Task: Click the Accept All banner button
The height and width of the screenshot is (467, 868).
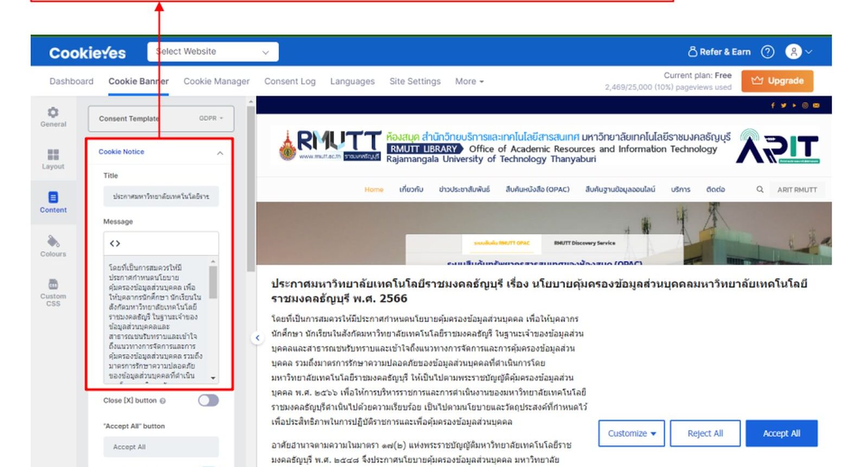Action: [781, 433]
